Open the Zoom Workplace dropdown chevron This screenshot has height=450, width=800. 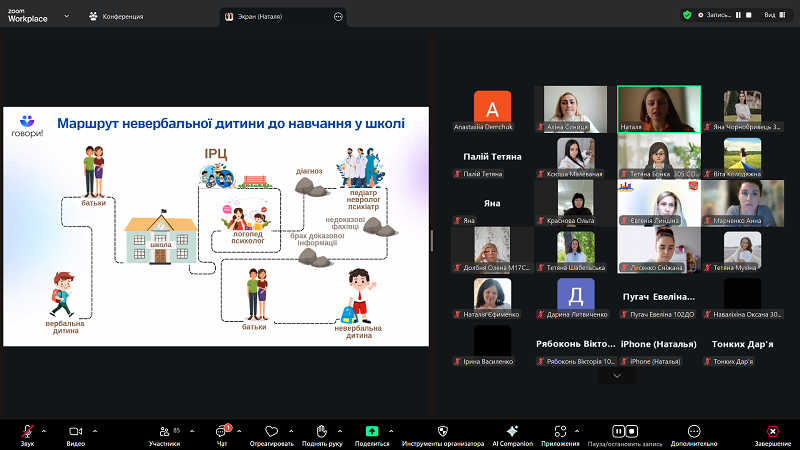pos(66,17)
